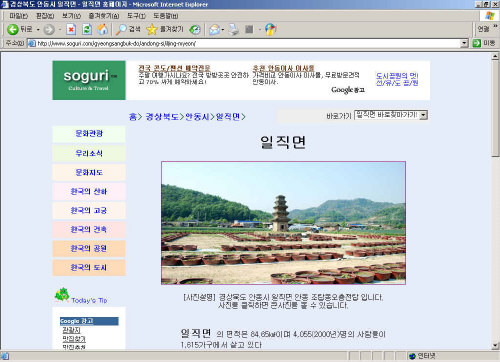The height and width of the screenshot is (362, 500).
Task: Click the Back arrow button
Action: (x=13, y=29)
